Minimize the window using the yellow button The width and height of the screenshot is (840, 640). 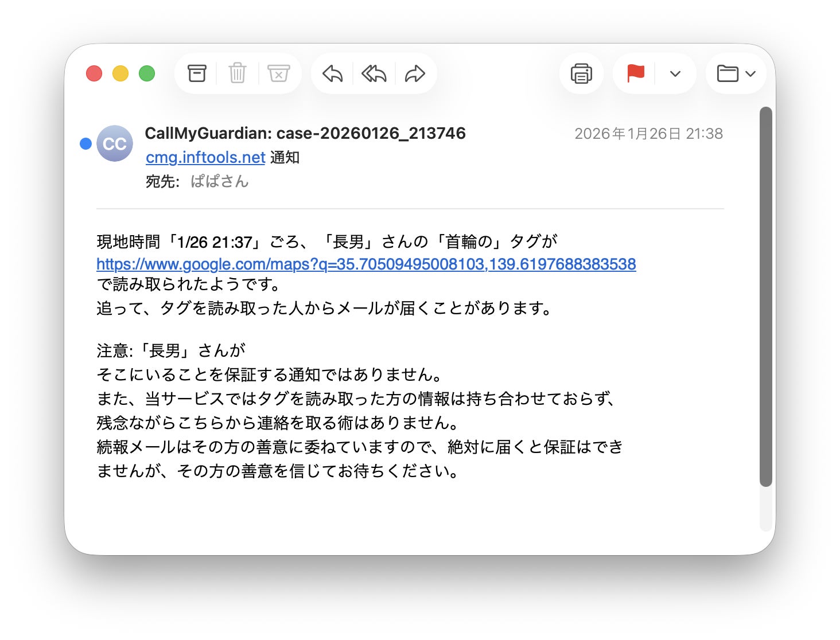click(120, 73)
